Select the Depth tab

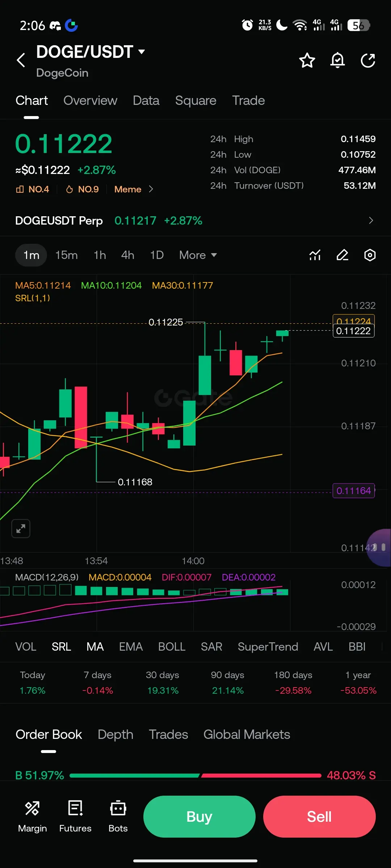115,735
